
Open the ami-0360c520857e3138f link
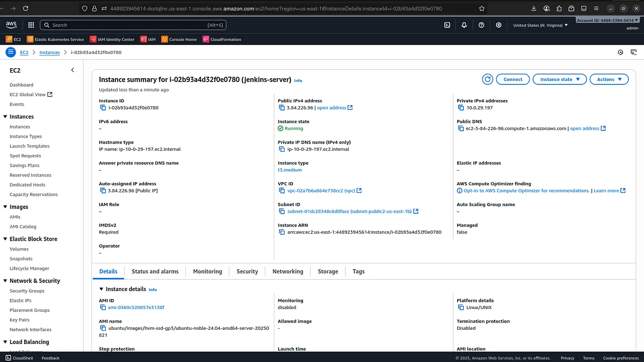tap(136, 307)
